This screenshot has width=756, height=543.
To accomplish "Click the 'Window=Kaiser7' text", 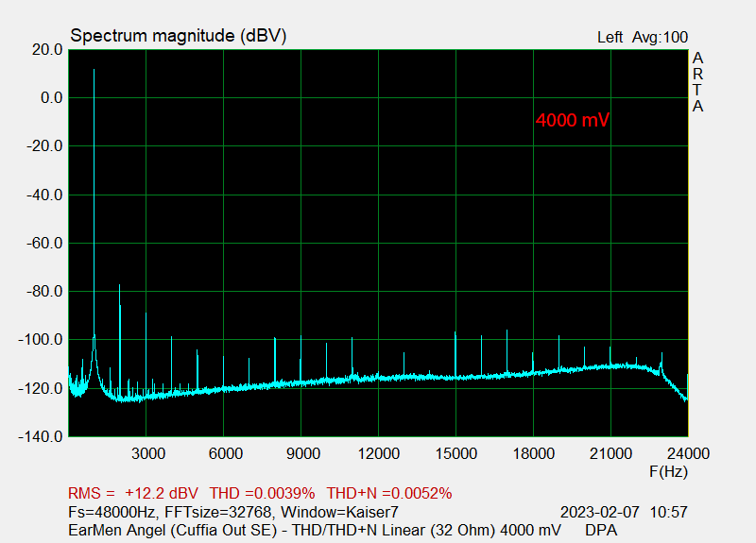I will click(340, 512).
